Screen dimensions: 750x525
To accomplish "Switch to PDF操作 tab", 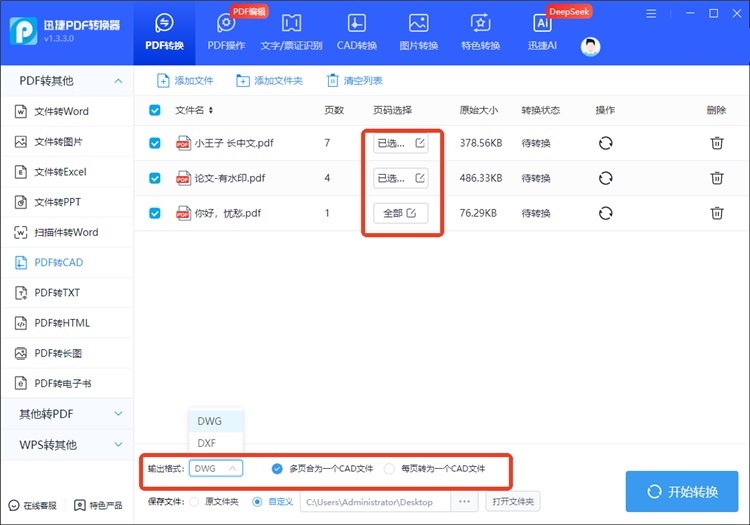I will [226, 33].
